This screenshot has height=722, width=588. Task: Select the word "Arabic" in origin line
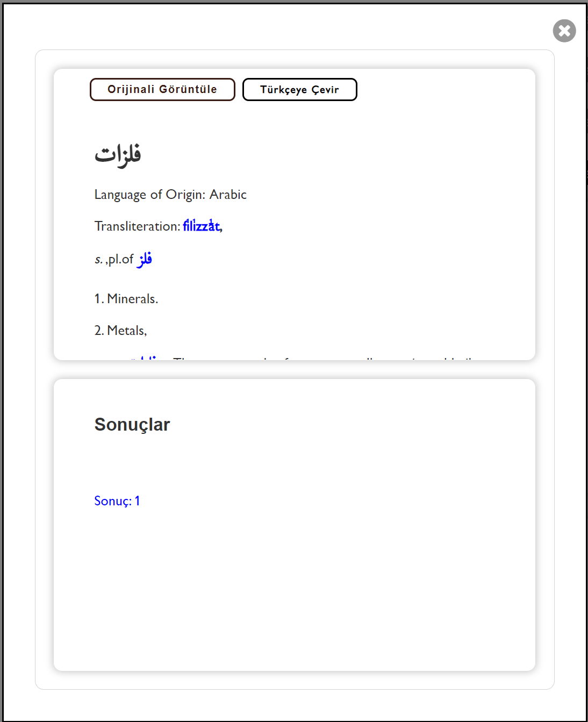[x=228, y=195]
